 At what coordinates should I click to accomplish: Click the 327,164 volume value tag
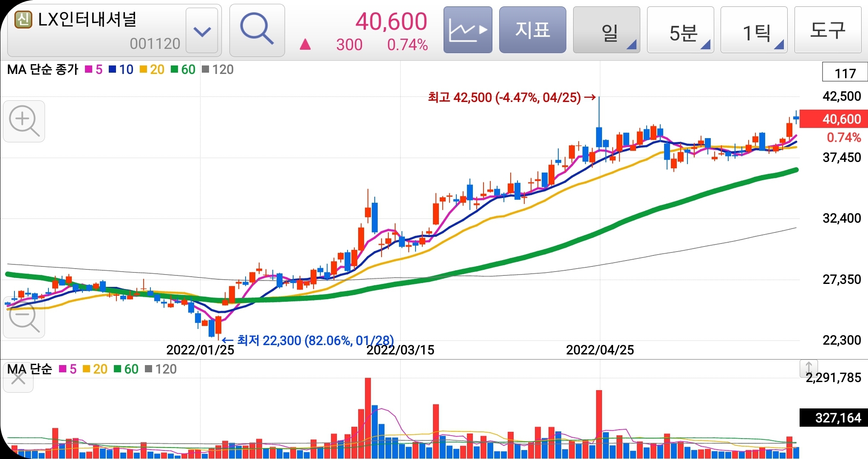point(834,418)
